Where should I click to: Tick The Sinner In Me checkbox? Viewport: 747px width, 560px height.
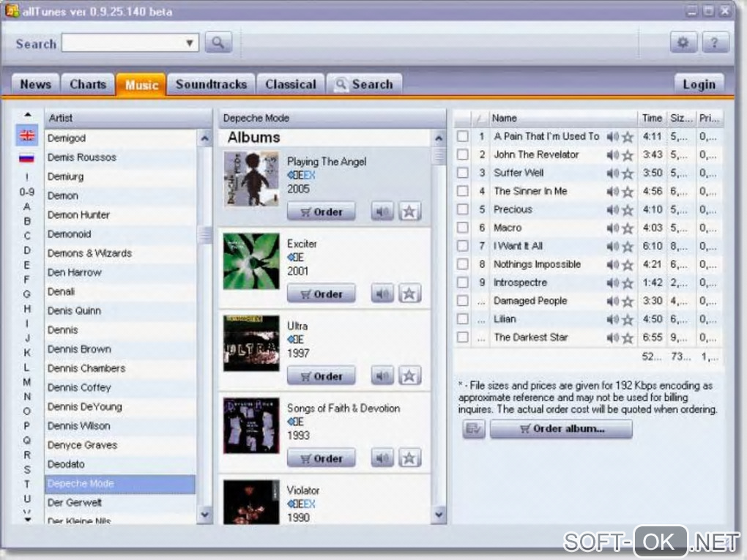(462, 191)
